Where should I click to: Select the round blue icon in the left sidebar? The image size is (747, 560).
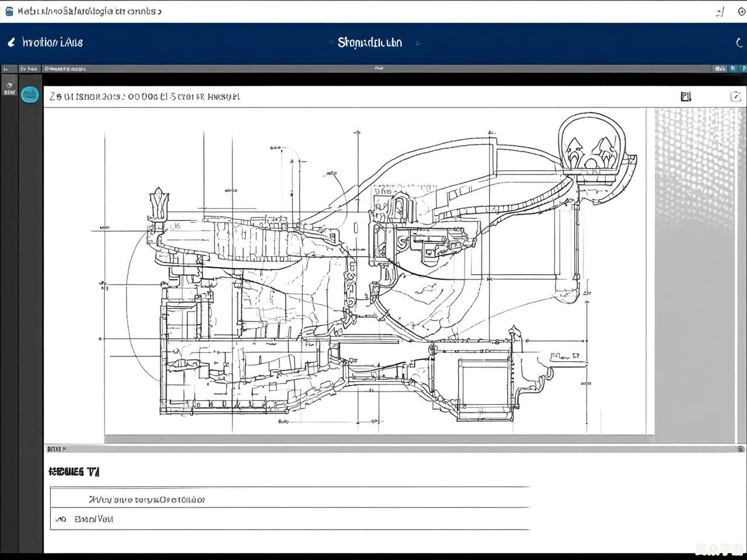[30, 94]
